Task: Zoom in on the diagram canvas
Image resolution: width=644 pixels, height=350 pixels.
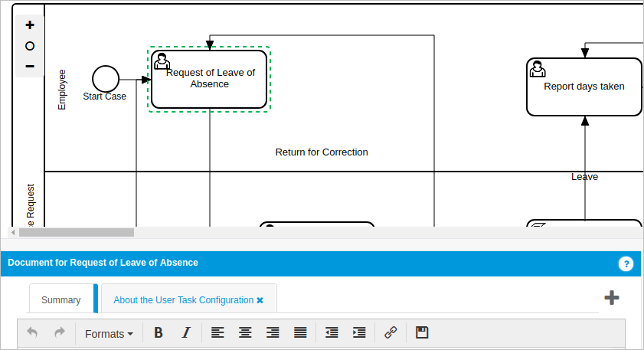Action: point(30,25)
